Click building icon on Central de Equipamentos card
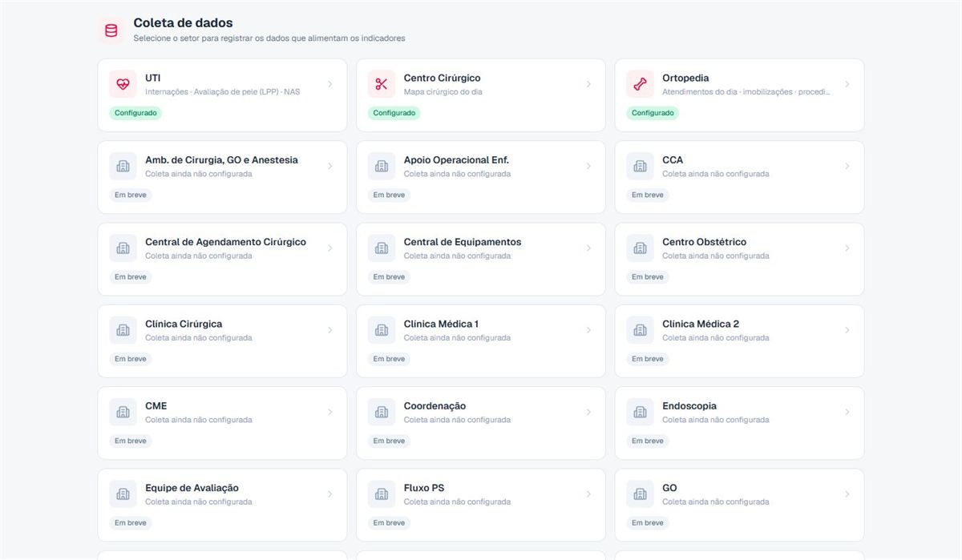This screenshot has height=560, width=962. pyautogui.click(x=382, y=248)
